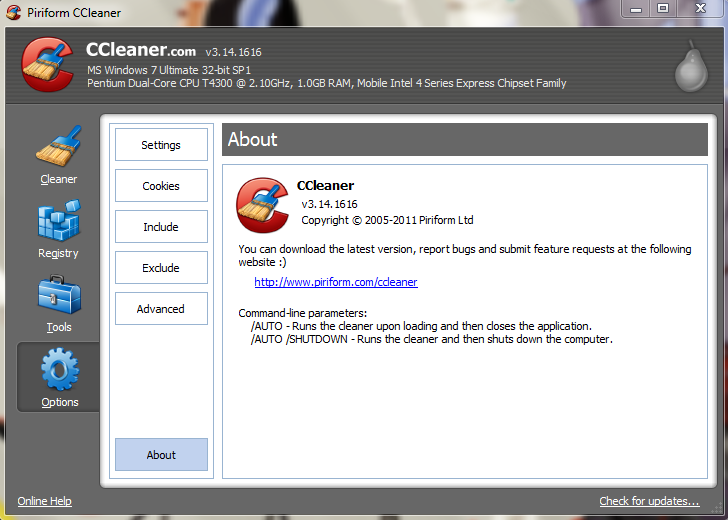The image size is (728, 520).
Task: Open the piriform.com/ccleaner website link
Action: 336,282
